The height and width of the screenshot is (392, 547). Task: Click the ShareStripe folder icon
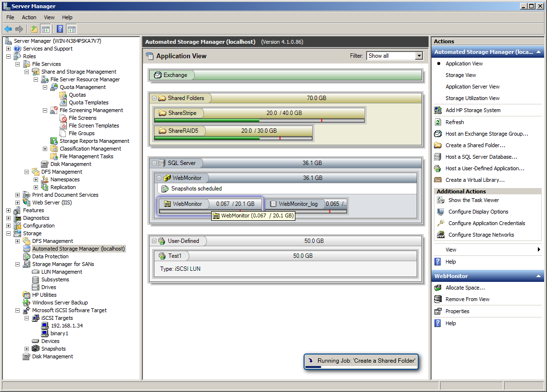[x=163, y=113]
